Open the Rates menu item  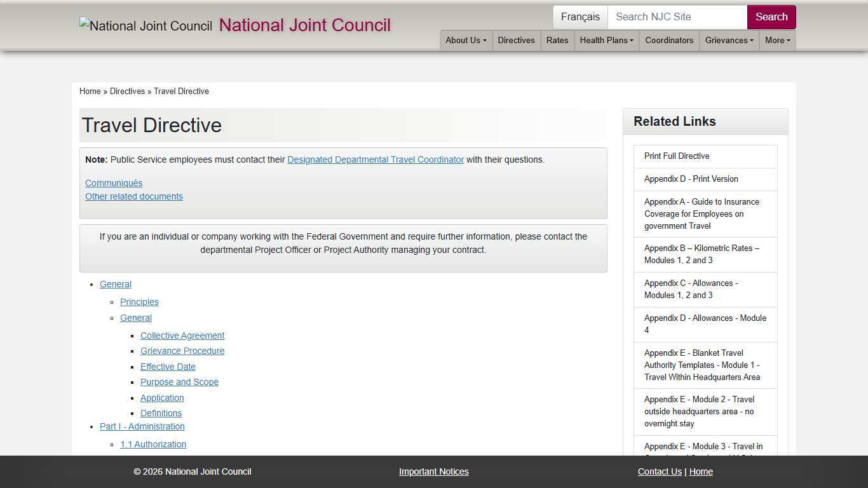557,40
